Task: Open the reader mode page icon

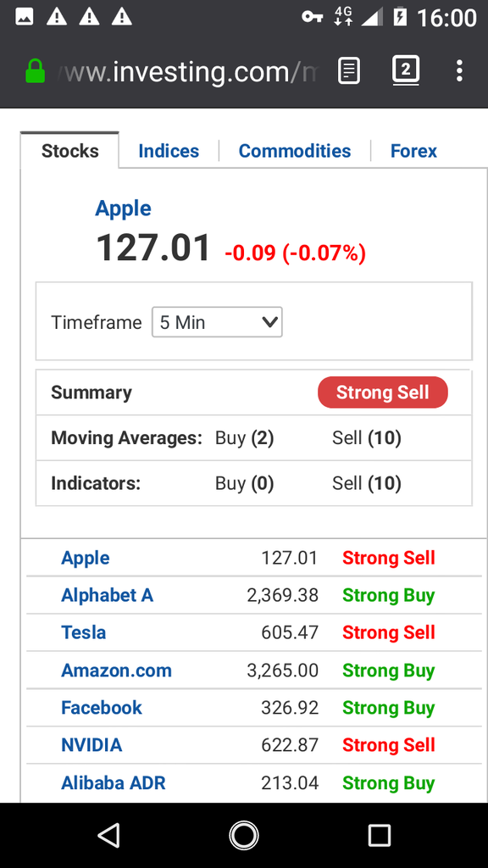Action: tap(348, 71)
